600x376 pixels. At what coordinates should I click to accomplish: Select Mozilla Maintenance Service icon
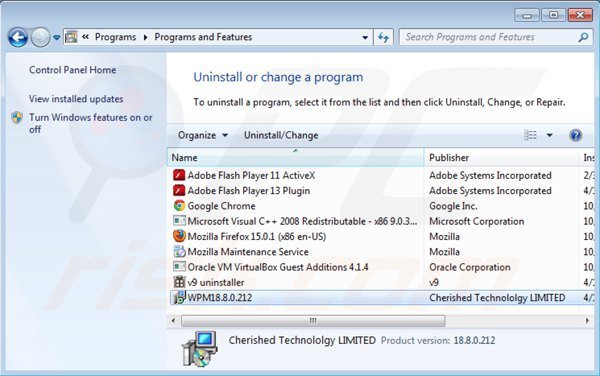pyautogui.click(x=179, y=252)
